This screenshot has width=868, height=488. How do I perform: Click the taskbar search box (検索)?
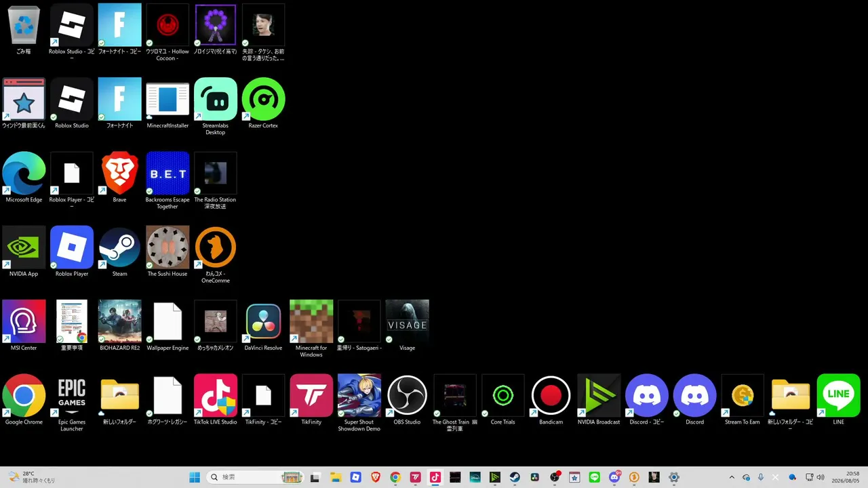coord(255,477)
